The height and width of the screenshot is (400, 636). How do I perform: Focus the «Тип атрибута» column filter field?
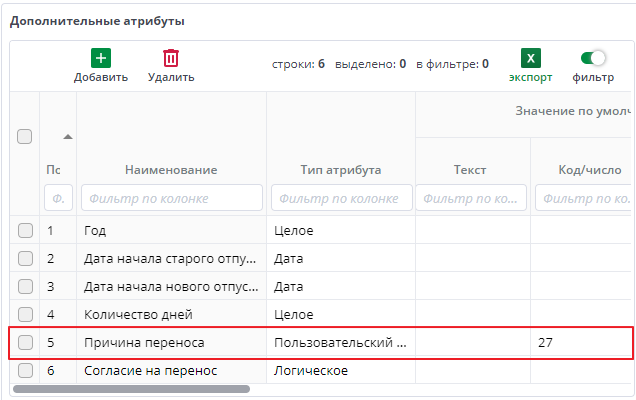pyautogui.click(x=340, y=198)
